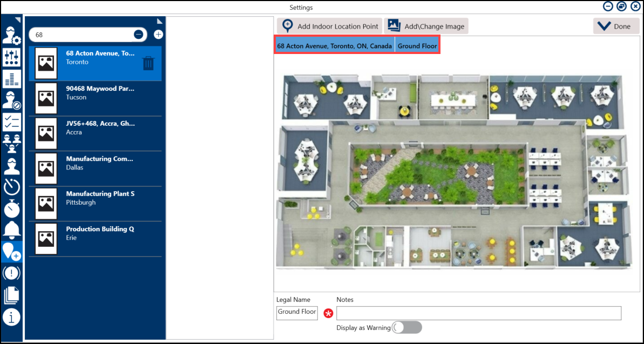Clear the search field with minus icon
This screenshot has height=344, width=644.
[139, 35]
